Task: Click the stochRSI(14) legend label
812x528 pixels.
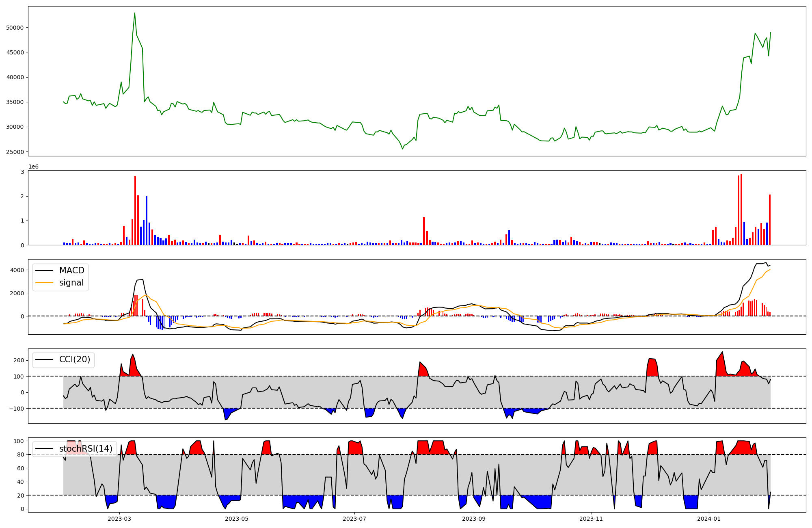Action: 86,449
